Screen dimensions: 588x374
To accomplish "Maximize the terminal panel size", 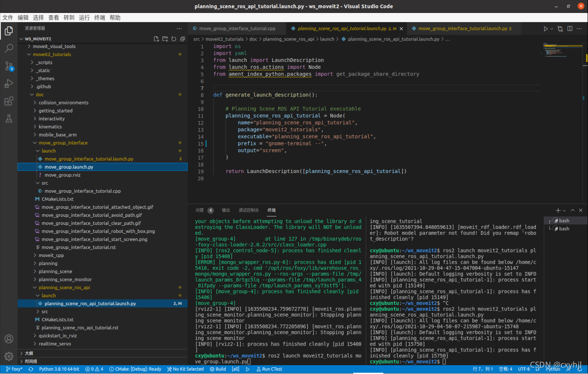I will (x=573, y=210).
